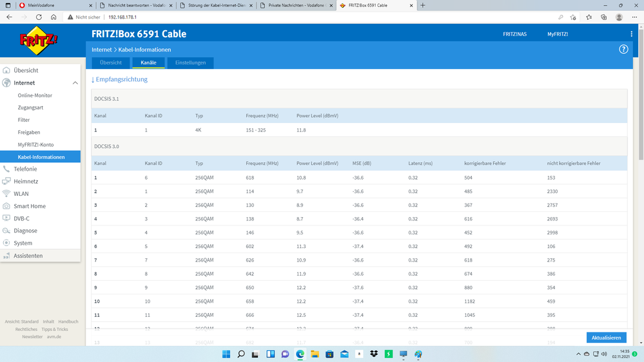This screenshot has width=644, height=362.
Task: Select Online-Monitor in the sidebar
Action: 35,95
